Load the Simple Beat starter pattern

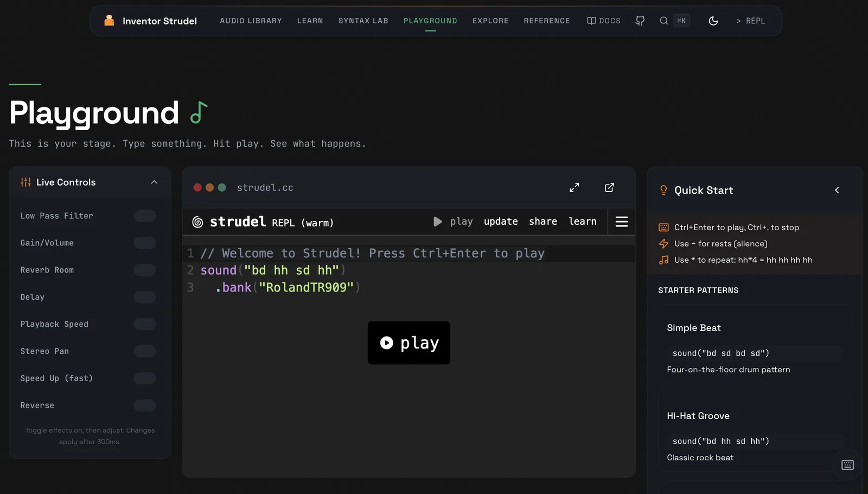coord(755,349)
